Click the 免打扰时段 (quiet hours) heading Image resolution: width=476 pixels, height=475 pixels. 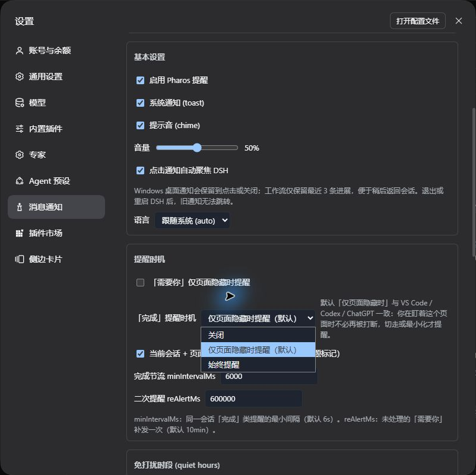177,465
